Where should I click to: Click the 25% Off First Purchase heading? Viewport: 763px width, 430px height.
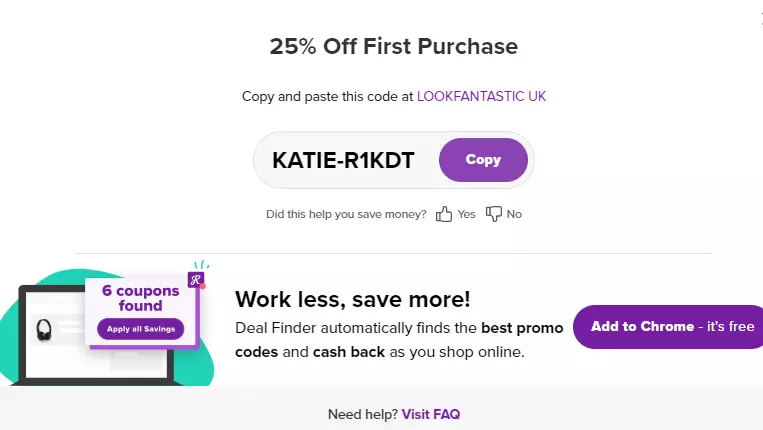tap(394, 47)
